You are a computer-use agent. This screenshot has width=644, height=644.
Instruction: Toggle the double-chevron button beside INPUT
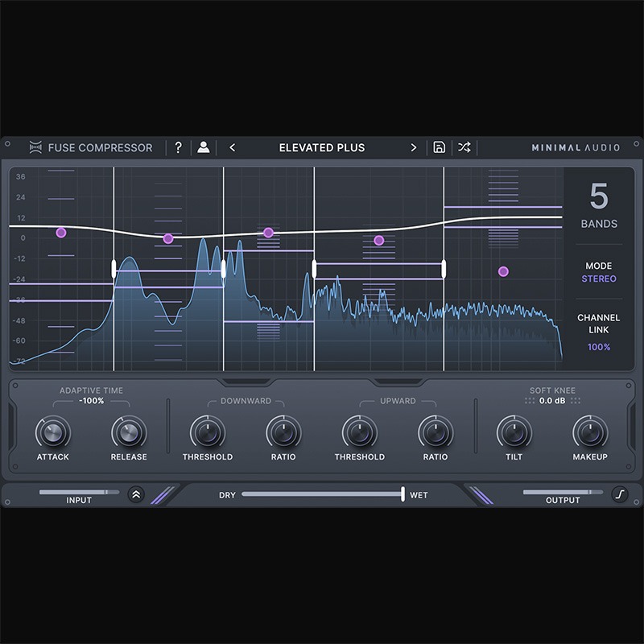(x=136, y=494)
